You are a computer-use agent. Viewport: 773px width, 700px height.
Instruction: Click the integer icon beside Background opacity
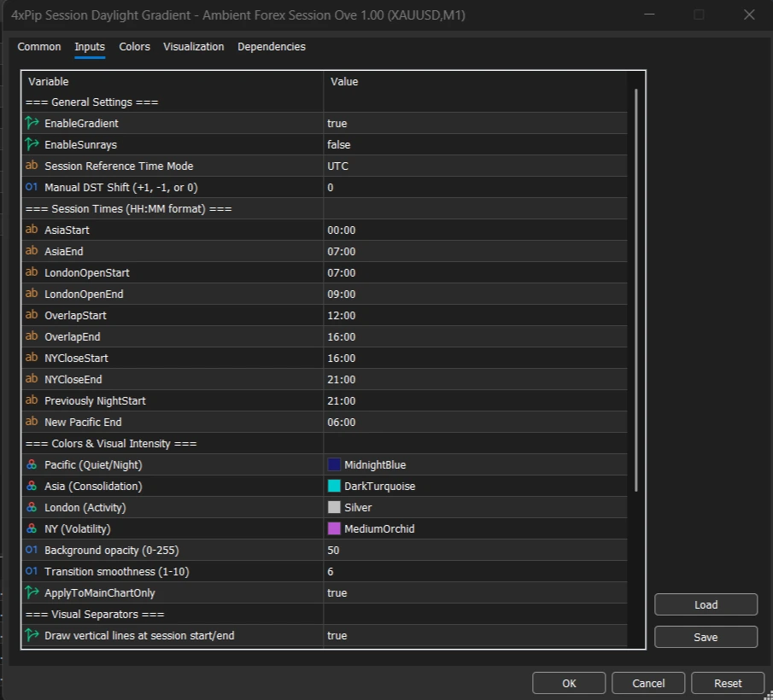point(32,550)
